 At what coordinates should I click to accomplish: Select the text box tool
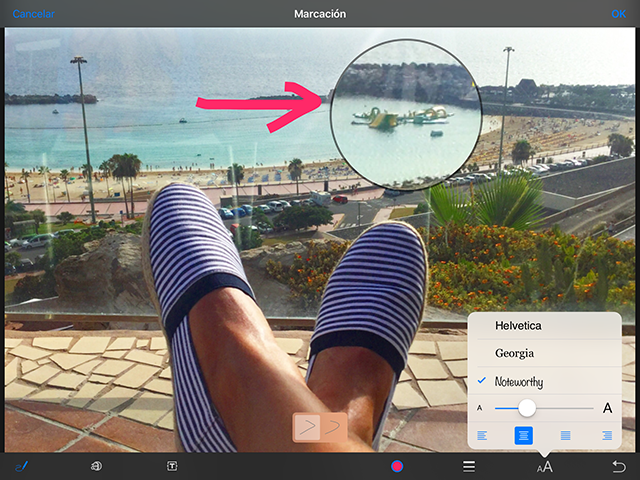pyautogui.click(x=172, y=466)
